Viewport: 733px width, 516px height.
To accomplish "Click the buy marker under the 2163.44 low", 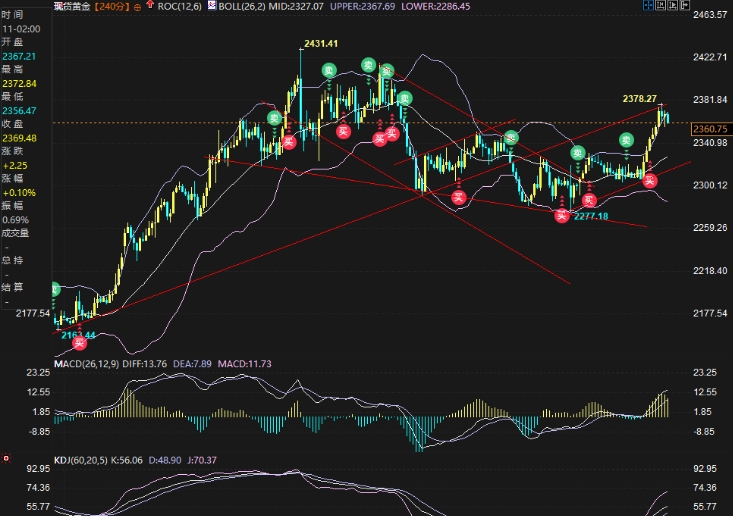I will [x=79, y=343].
